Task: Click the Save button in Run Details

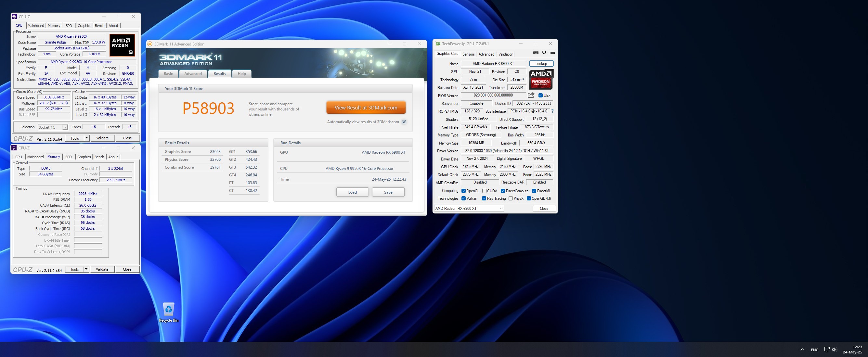Action: (x=388, y=192)
